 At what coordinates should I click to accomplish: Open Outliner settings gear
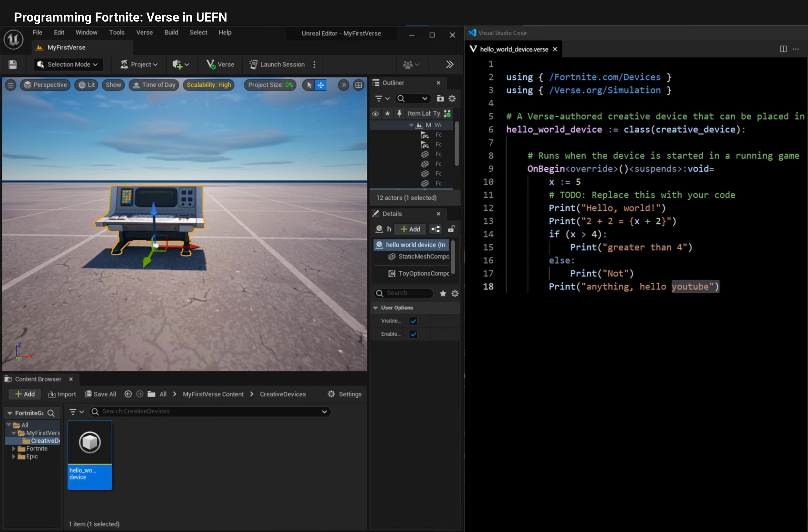click(452, 98)
